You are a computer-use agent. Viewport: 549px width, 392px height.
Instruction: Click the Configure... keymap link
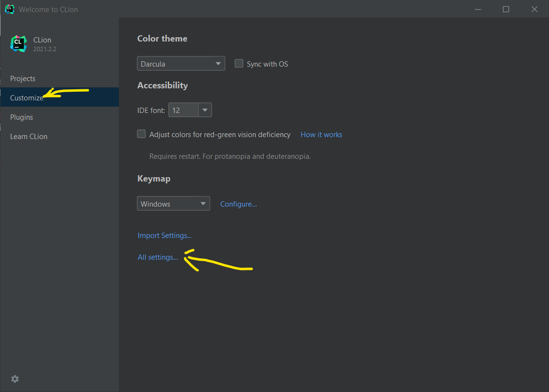pyautogui.click(x=238, y=204)
